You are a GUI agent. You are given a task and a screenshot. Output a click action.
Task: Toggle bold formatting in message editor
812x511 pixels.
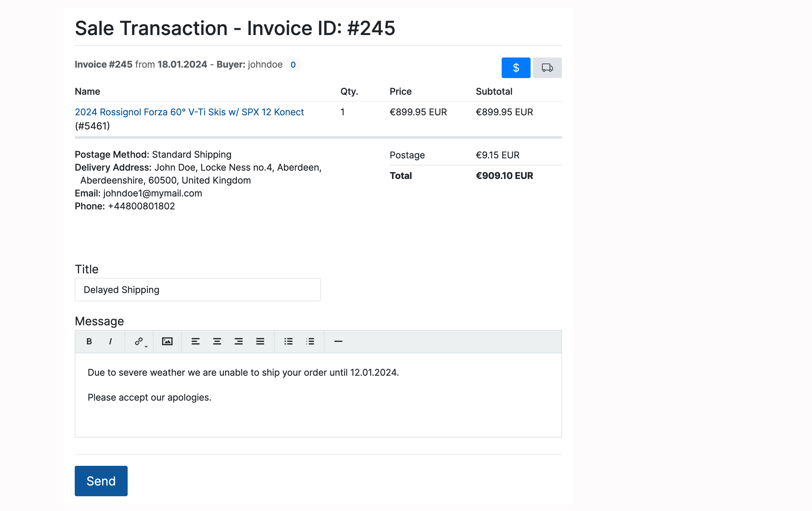pos(89,342)
